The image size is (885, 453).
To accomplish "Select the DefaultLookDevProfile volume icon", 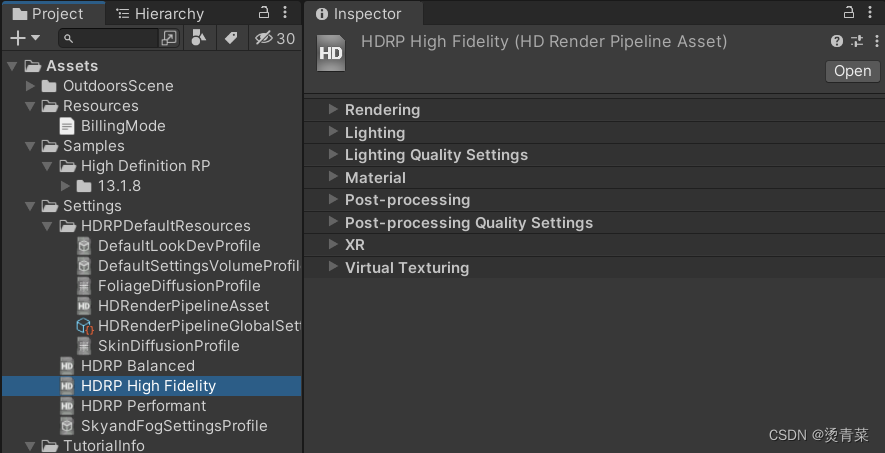I will (84, 246).
